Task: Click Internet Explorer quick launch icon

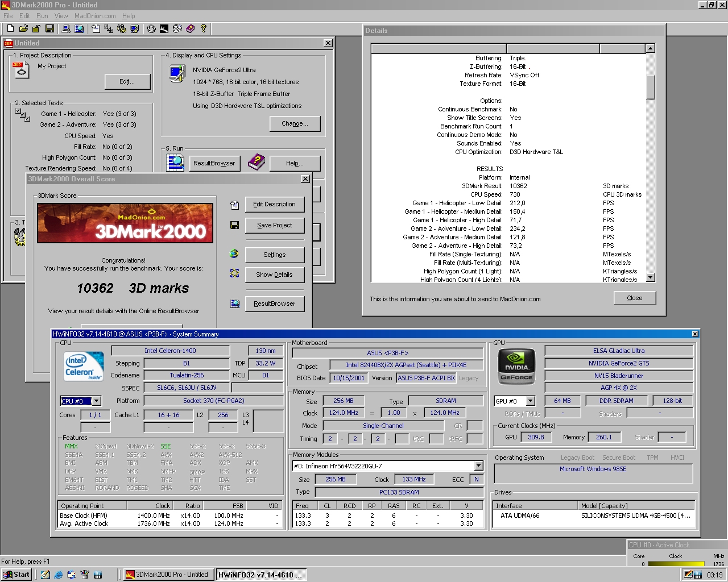Action: [x=58, y=575]
